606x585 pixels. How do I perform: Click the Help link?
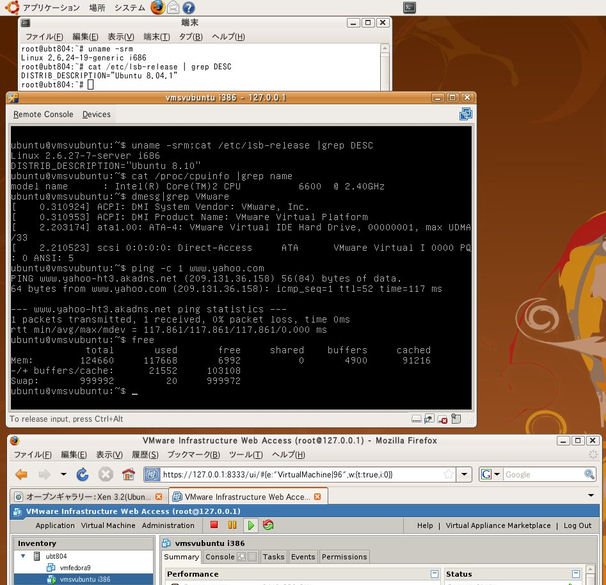coord(425,525)
